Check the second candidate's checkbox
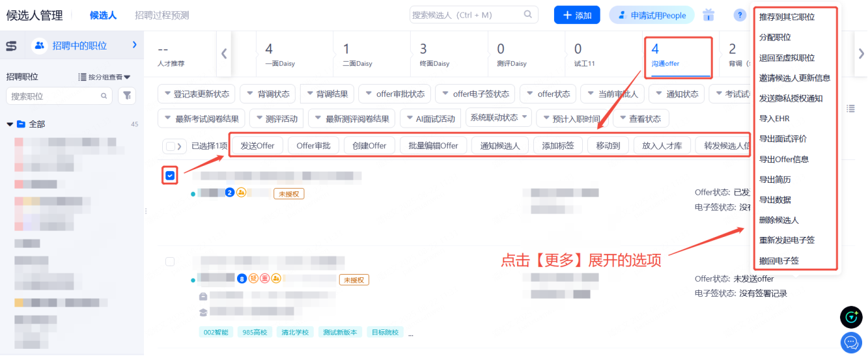 (x=170, y=262)
